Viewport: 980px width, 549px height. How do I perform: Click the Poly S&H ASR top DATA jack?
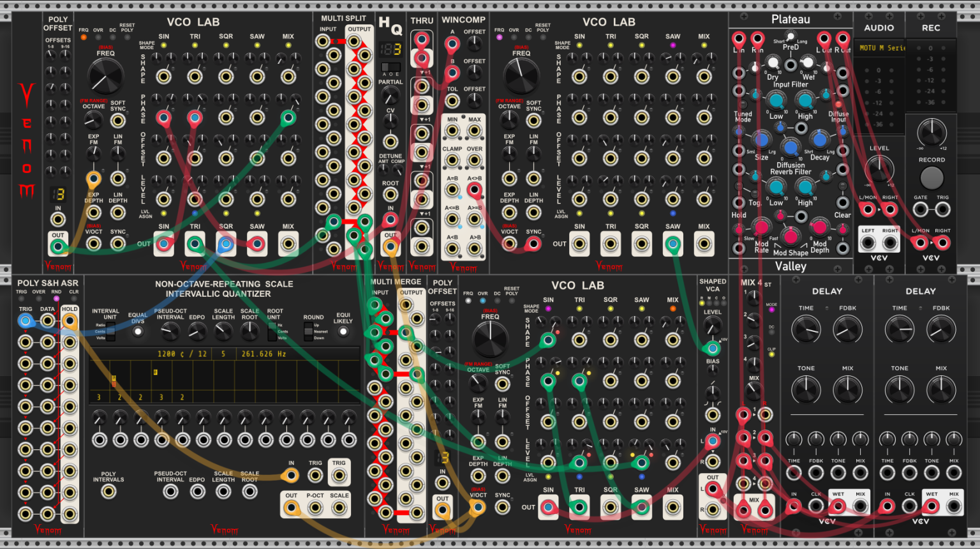47,321
